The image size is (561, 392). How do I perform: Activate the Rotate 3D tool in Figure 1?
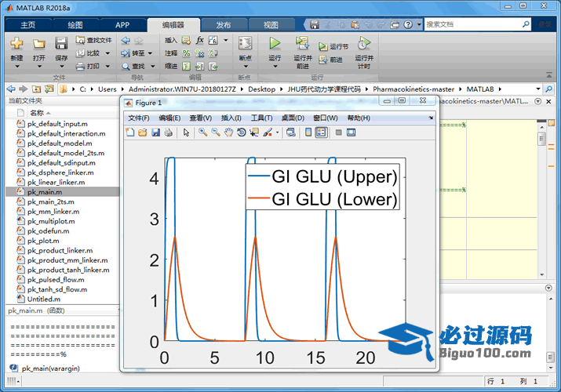[241, 132]
